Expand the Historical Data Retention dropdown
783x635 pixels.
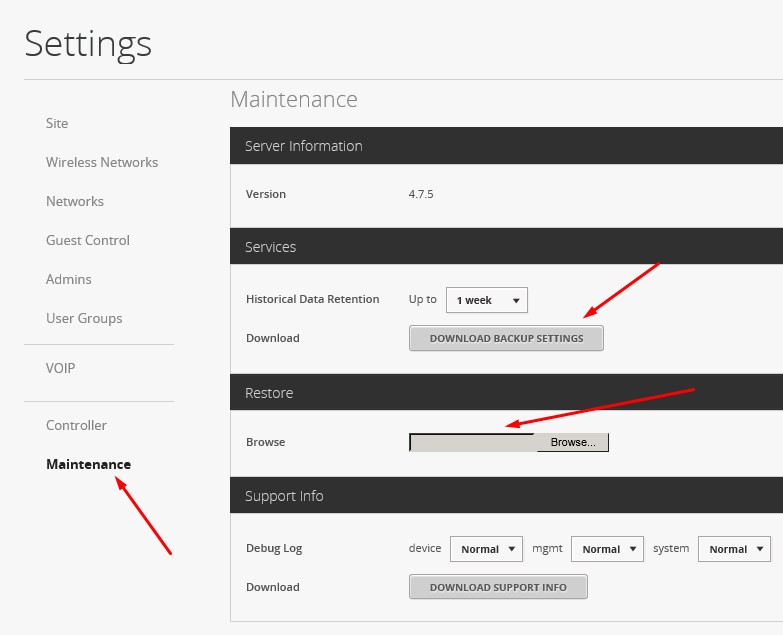(x=487, y=300)
